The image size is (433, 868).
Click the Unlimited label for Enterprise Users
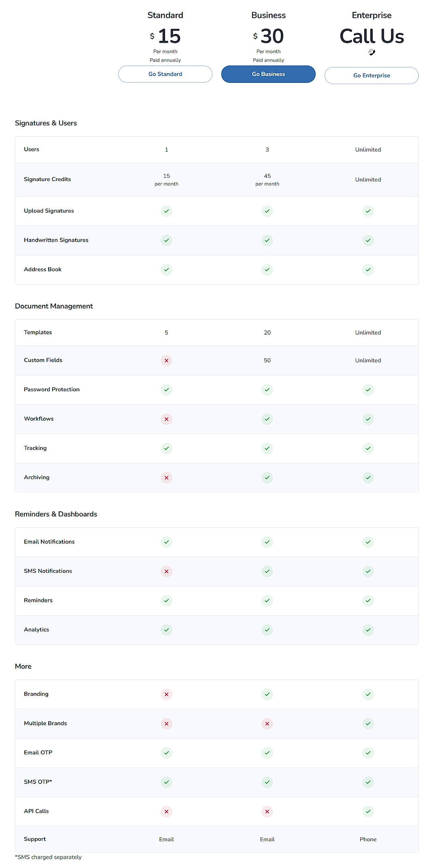[367, 149]
